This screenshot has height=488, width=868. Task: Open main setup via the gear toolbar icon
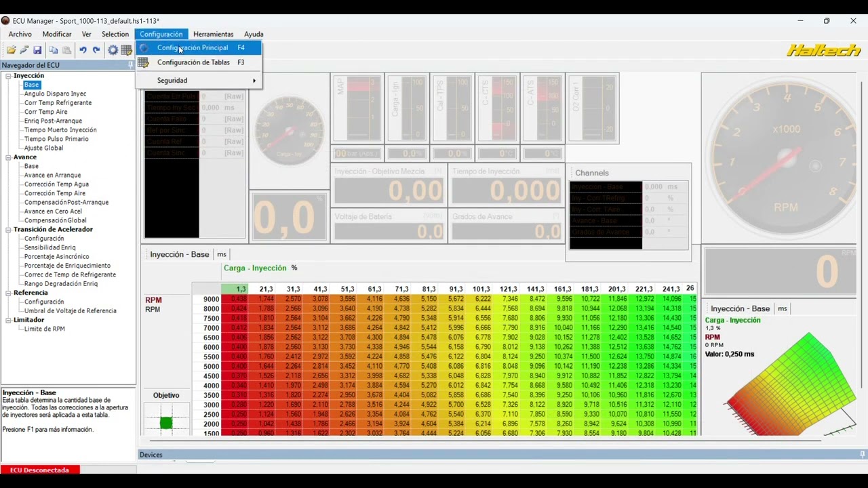click(x=113, y=50)
